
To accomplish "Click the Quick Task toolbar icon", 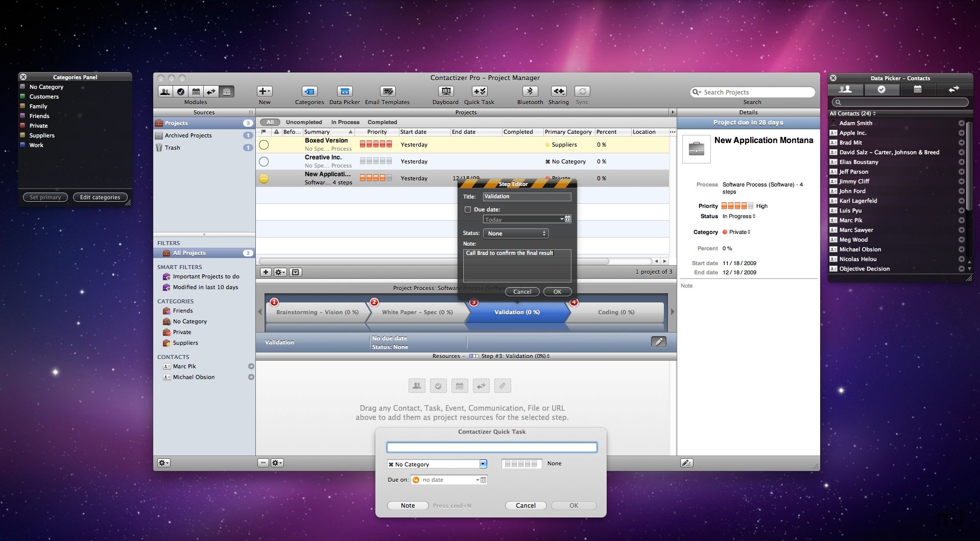I will [480, 91].
